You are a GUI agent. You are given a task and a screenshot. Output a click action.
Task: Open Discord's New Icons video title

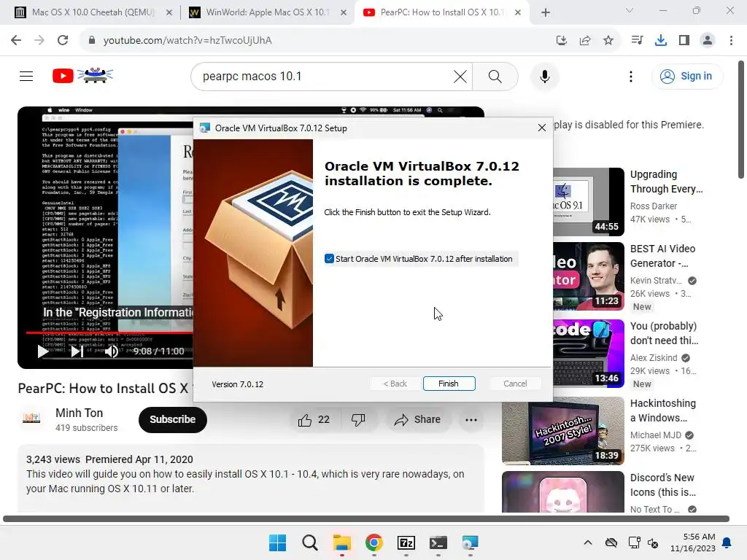click(662, 485)
